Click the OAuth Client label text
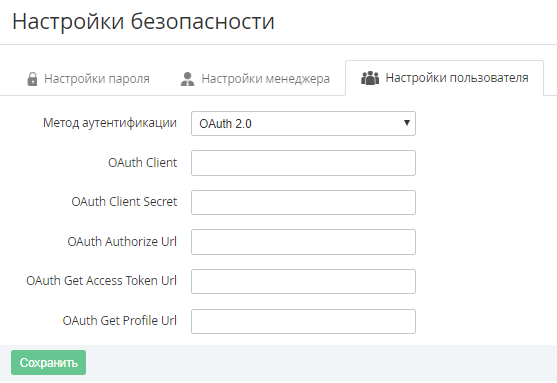This screenshot has width=557, height=383. pyautogui.click(x=142, y=162)
